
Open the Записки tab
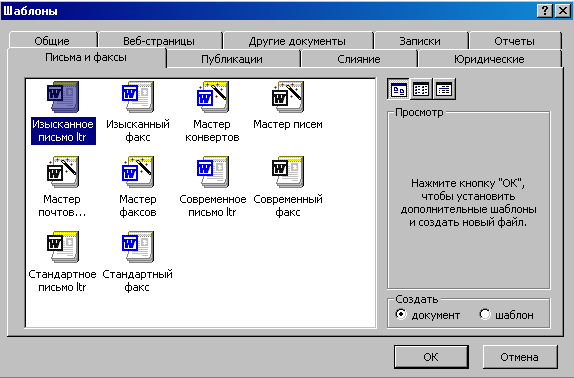pyautogui.click(x=420, y=41)
